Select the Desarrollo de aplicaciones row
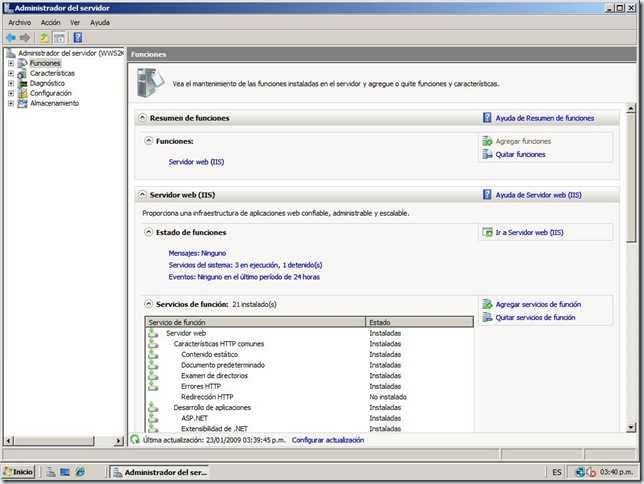 click(309, 408)
